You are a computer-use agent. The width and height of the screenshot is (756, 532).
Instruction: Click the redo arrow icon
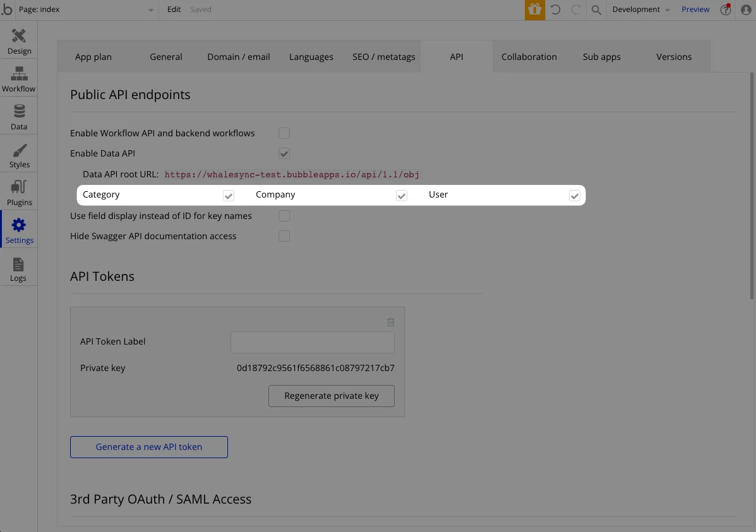click(575, 9)
